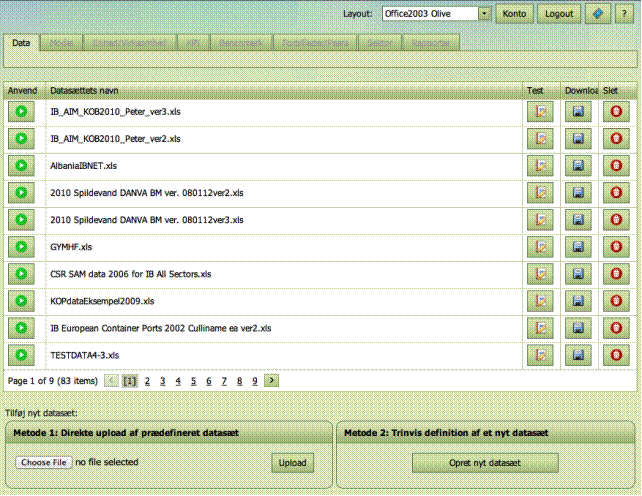Delete the IB European Container Ports dataset
Screen dimensions: 642x496
616,328
